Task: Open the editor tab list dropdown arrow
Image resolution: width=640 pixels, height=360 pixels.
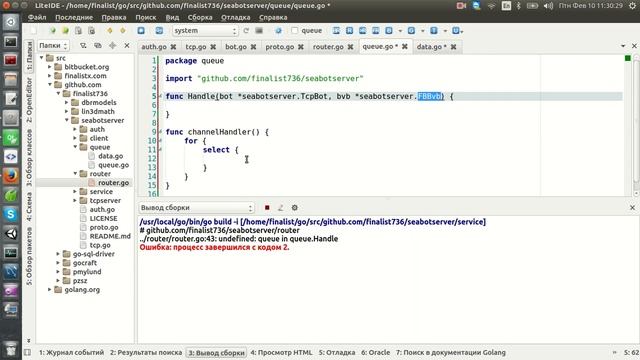Action: (623, 46)
